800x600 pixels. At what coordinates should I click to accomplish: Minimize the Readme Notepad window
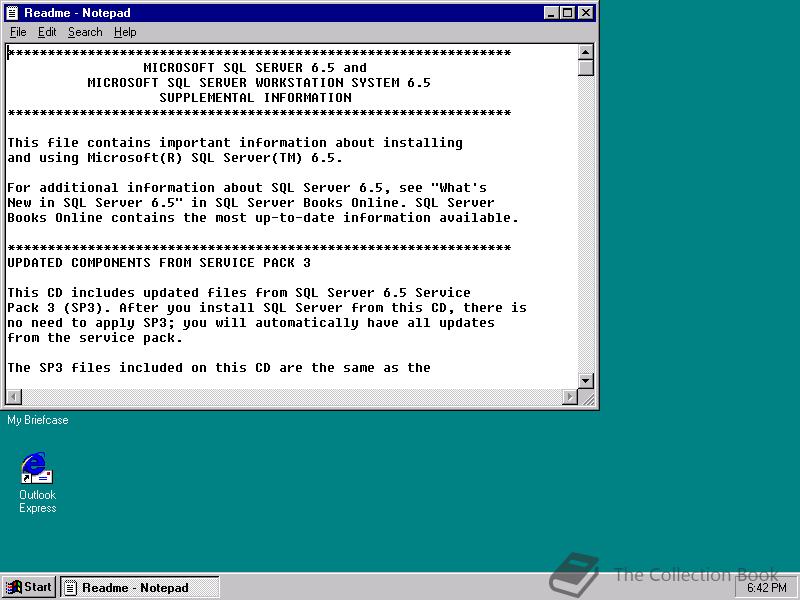click(551, 13)
